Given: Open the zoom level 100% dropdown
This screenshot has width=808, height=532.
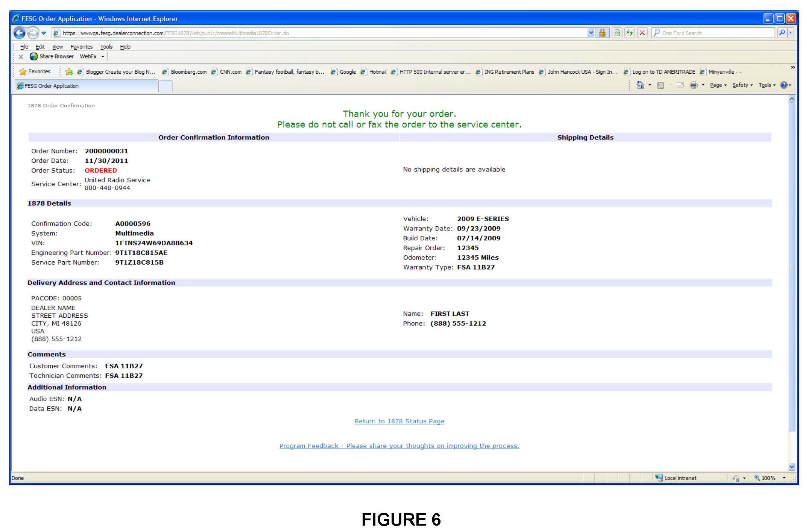Looking at the screenshot, I should pyautogui.click(x=784, y=478).
